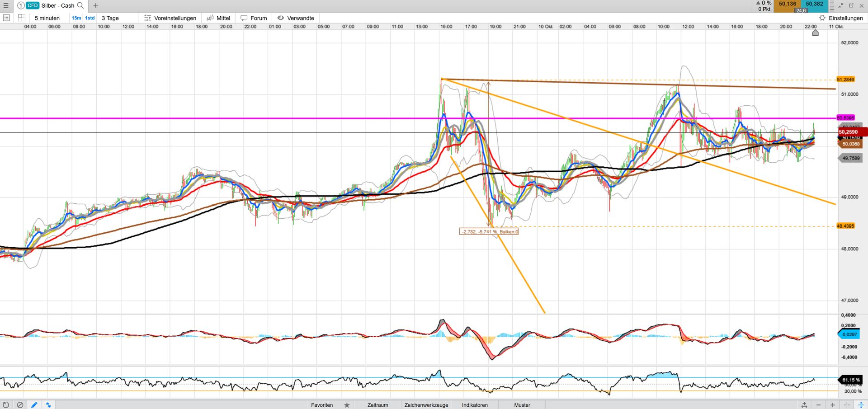
Task: Open the Indikatoren tab
Action: click(475, 405)
